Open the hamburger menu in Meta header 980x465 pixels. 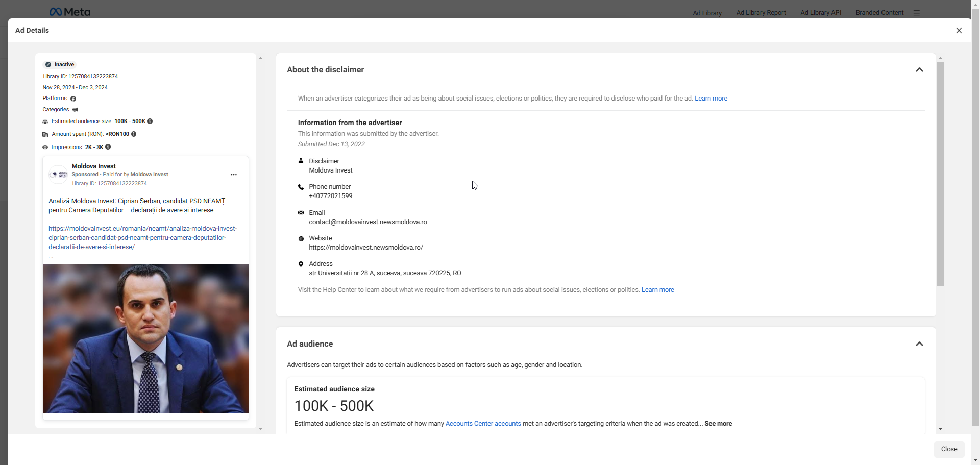coord(917,13)
